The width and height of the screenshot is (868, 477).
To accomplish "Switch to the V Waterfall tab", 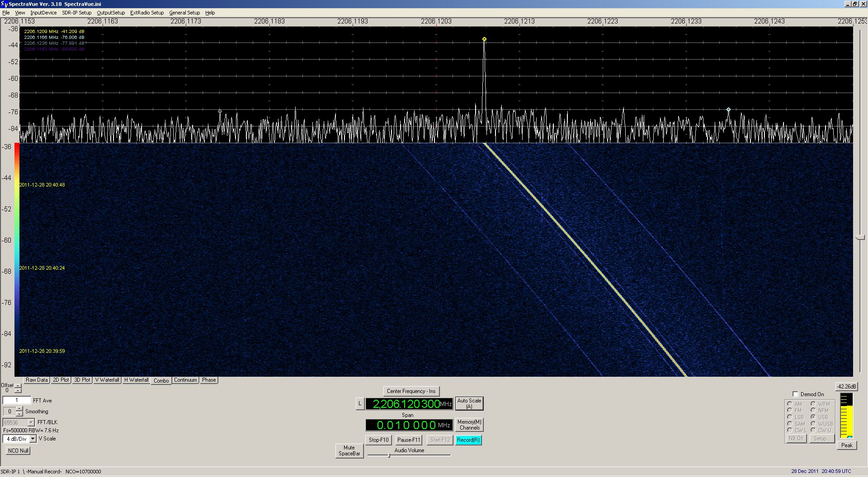I will tap(107, 380).
